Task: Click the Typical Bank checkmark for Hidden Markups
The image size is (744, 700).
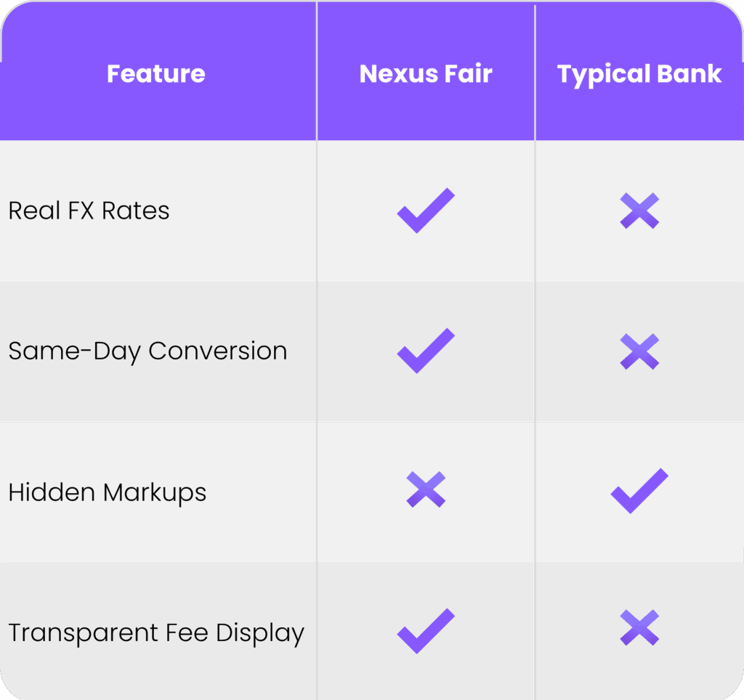Action: 639,491
